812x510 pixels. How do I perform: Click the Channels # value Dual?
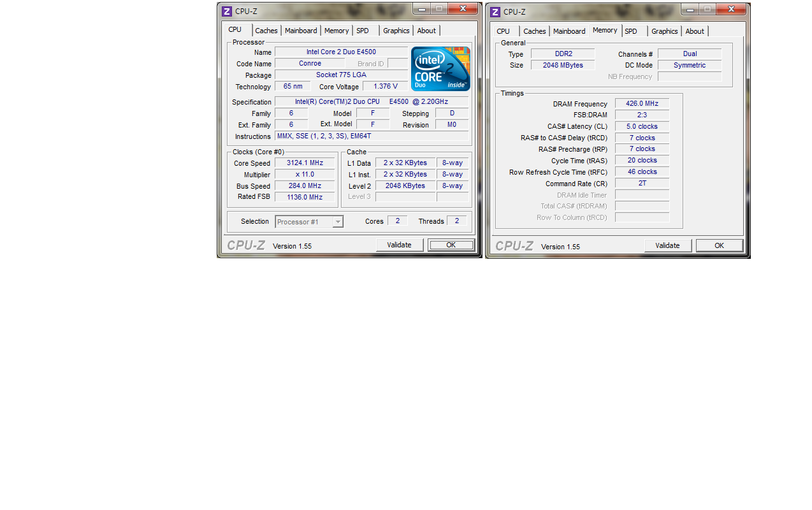[690, 54]
